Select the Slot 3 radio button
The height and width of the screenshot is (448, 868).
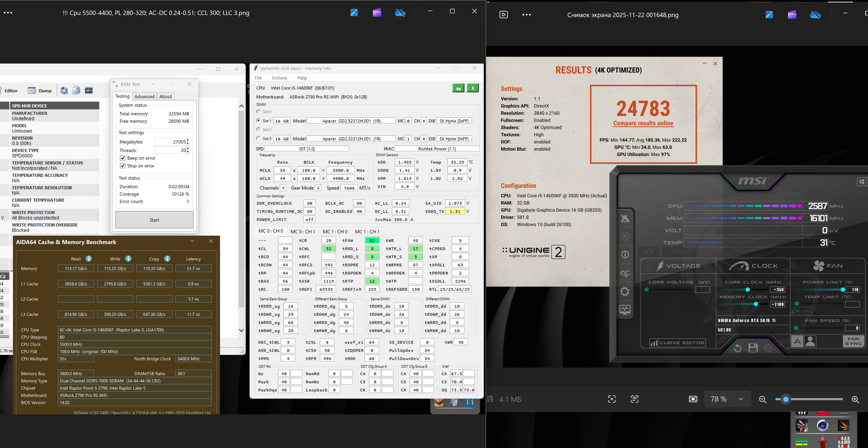coord(259,138)
